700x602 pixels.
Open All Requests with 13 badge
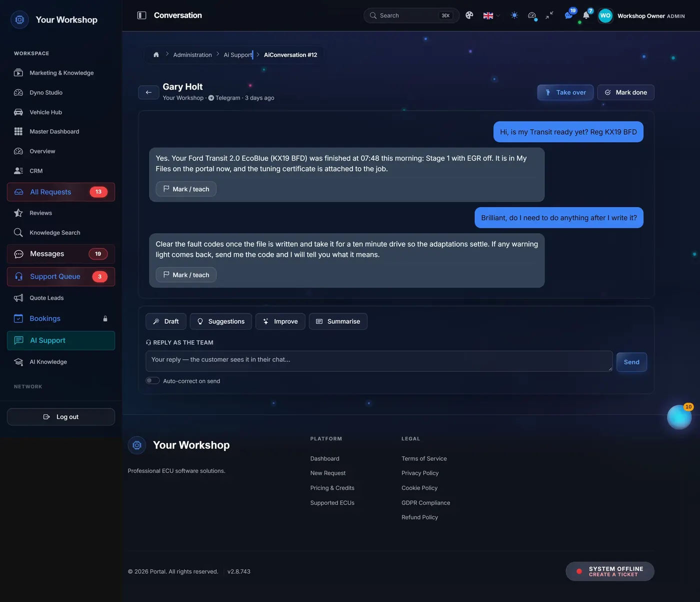pos(61,192)
